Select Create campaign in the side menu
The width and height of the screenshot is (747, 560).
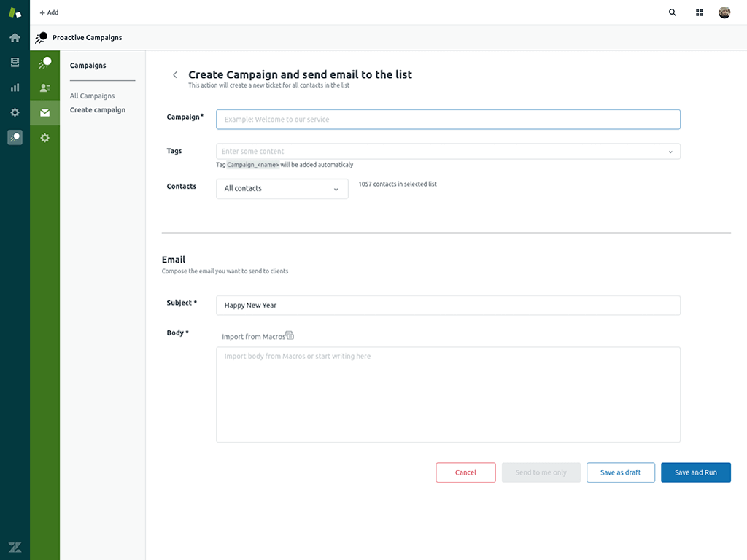coord(98,110)
